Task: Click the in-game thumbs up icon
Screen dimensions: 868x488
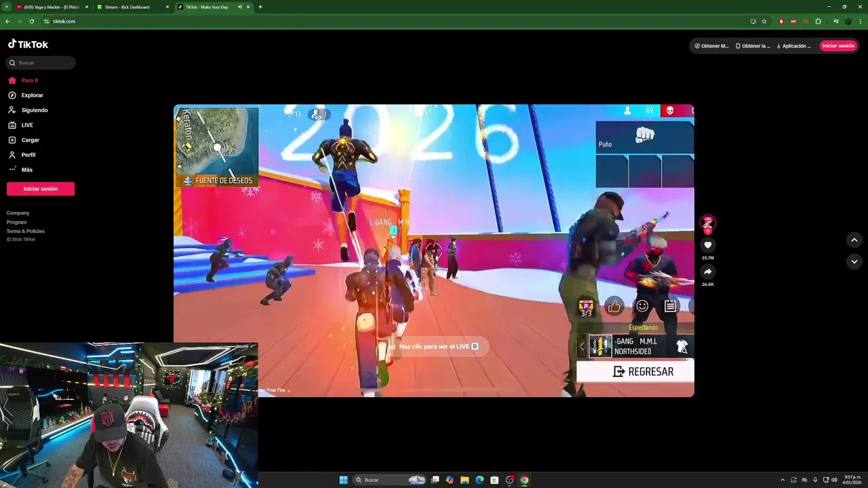Action: 614,306
